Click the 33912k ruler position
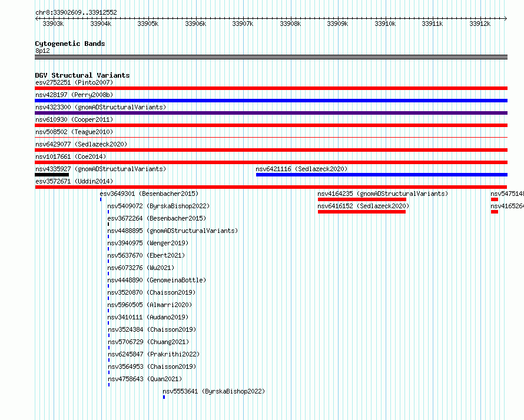524x420 pixels. [x=480, y=24]
